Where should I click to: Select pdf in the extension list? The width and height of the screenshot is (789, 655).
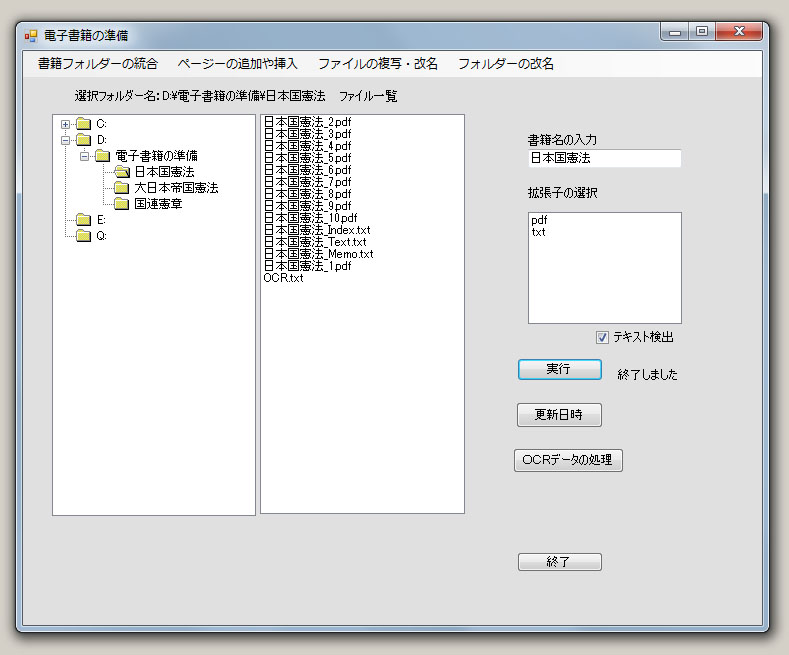pyautogui.click(x=539, y=220)
